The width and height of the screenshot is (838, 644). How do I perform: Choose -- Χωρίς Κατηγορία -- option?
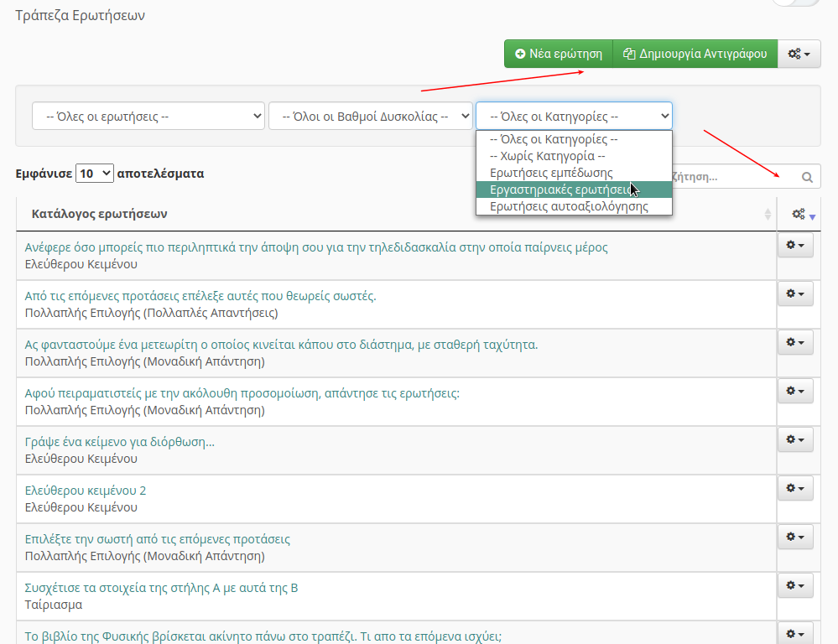coord(574,156)
